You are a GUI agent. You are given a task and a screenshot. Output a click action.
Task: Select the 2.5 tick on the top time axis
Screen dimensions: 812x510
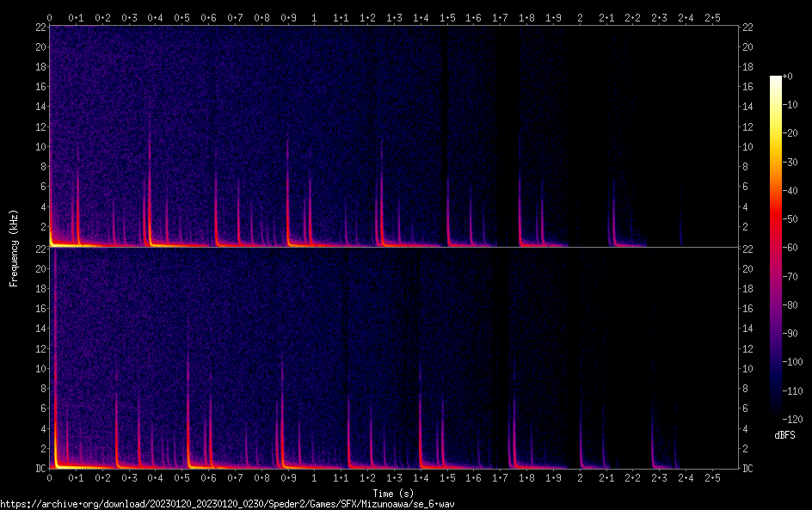pos(712,18)
